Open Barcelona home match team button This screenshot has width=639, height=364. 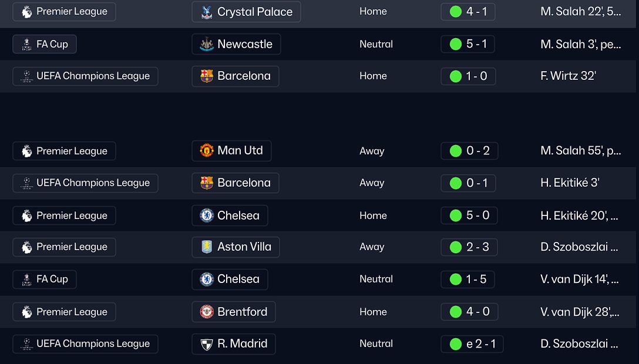236,76
